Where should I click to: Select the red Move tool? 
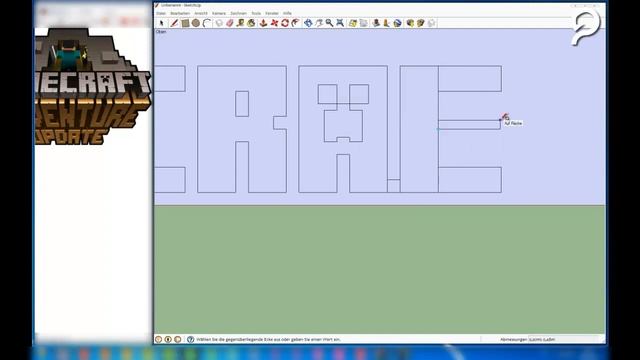[x=274, y=23]
